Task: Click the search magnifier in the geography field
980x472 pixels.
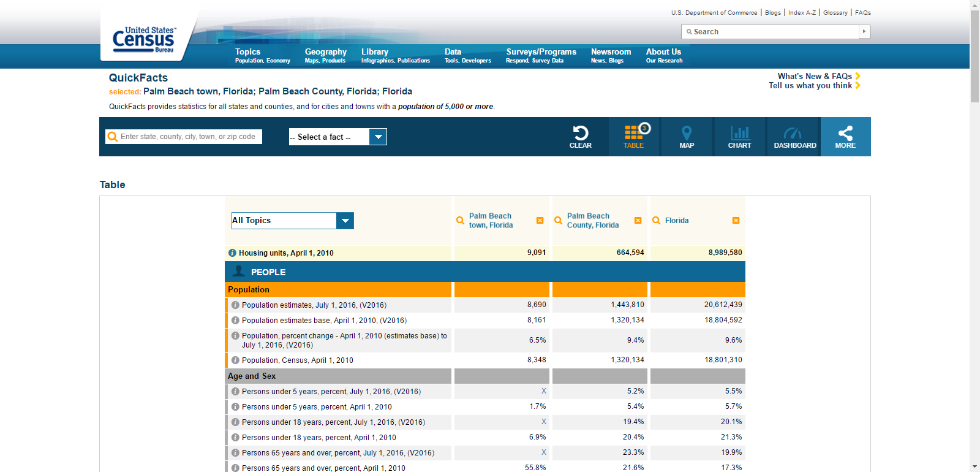Action: (113, 137)
